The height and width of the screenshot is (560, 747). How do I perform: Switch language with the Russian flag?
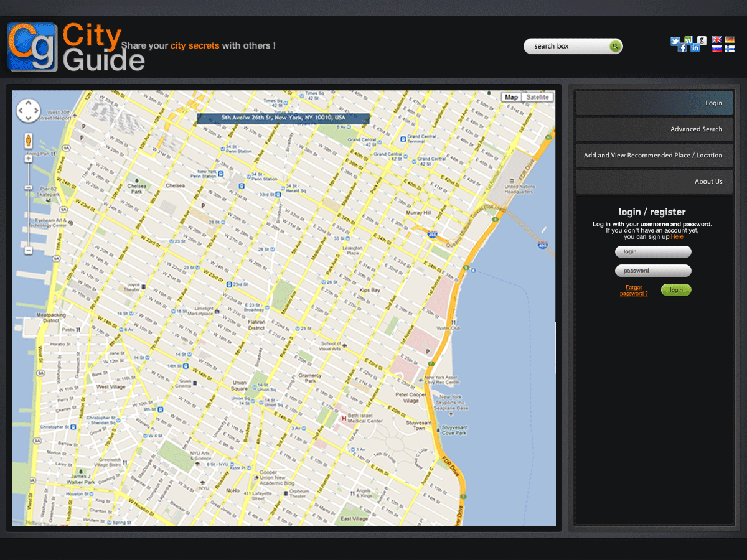point(717,49)
